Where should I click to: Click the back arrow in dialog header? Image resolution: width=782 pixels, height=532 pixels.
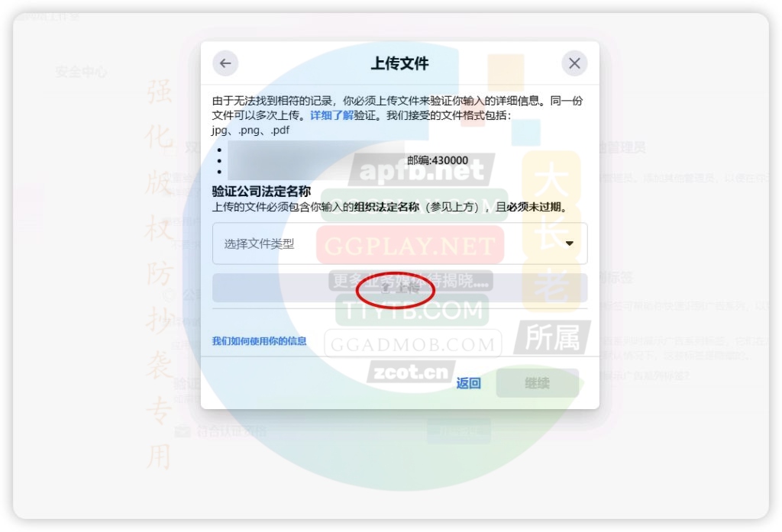pyautogui.click(x=225, y=63)
